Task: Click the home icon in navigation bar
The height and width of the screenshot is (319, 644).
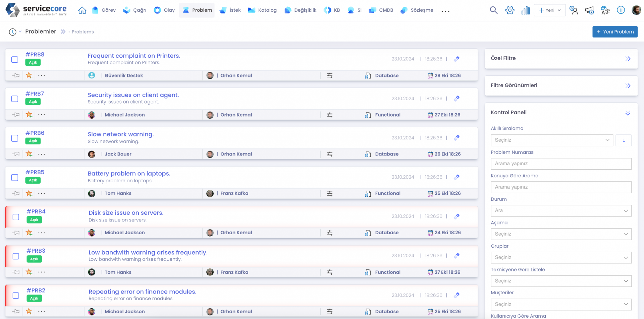Action: [x=82, y=10]
